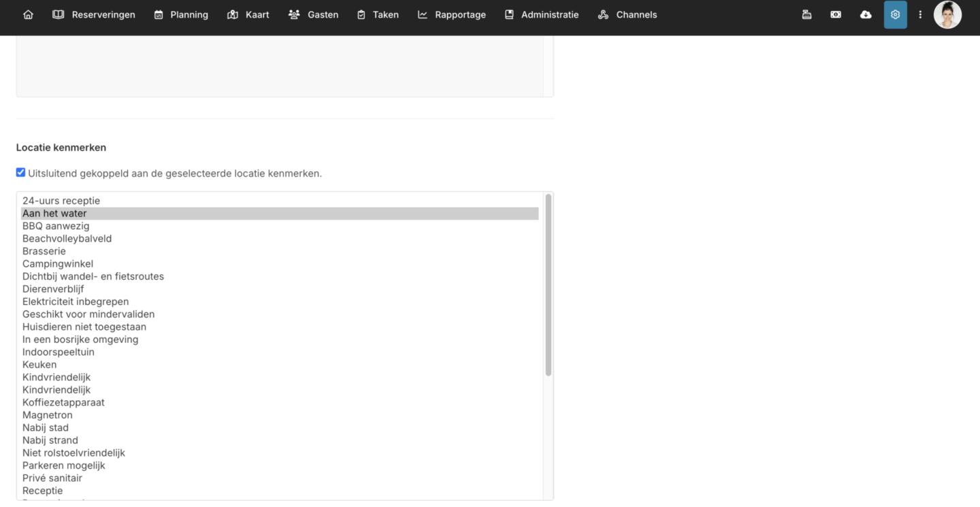
Task: Open the Reserveringen menu
Action: click(94, 14)
